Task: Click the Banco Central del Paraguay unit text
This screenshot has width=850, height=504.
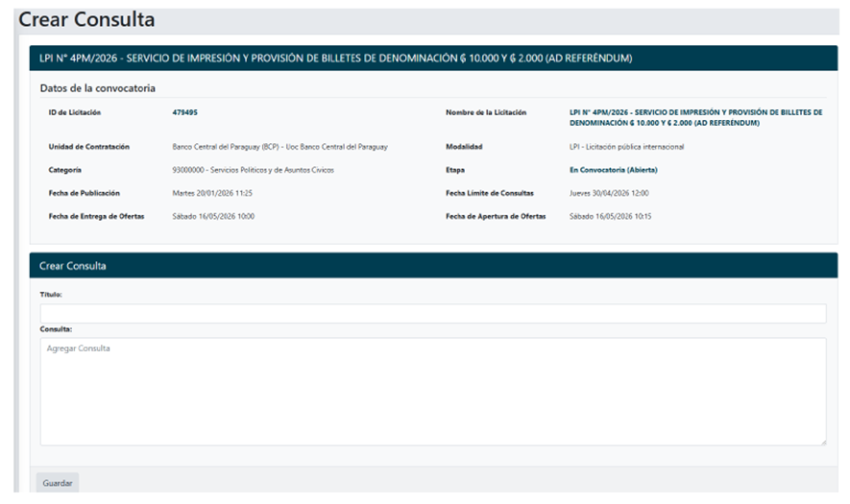Action: pos(279,147)
